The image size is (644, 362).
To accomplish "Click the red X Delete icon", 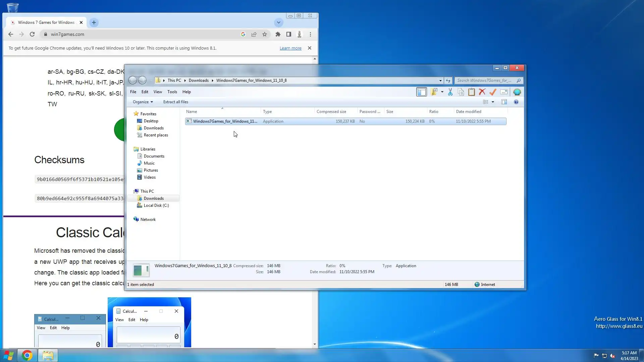I will point(482,92).
